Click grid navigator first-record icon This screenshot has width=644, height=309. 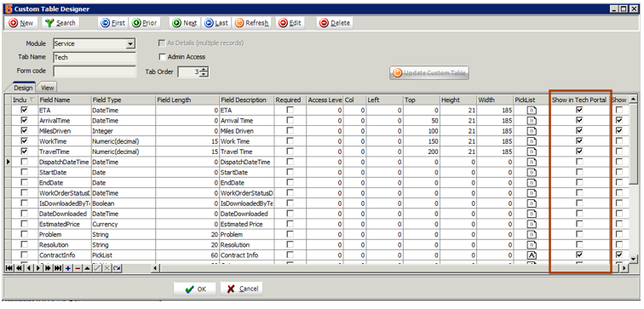tap(9, 268)
